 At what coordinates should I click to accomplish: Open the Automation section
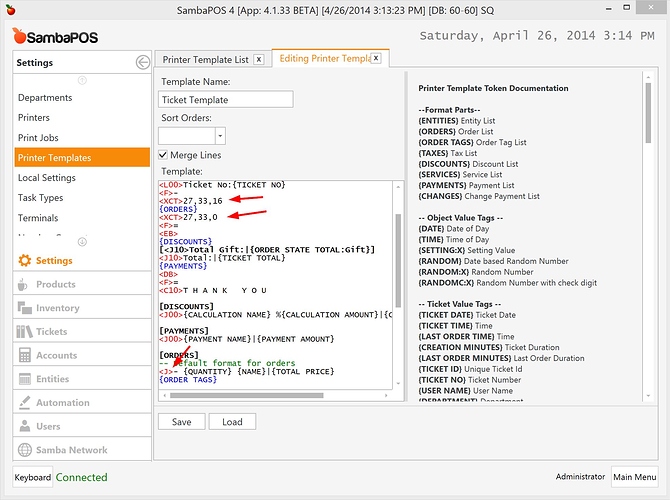[82, 403]
